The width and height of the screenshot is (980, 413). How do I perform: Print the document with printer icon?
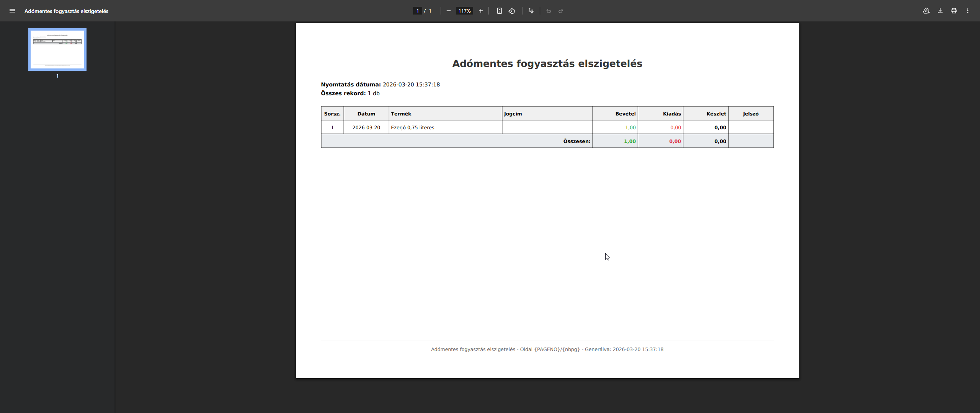(x=954, y=11)
